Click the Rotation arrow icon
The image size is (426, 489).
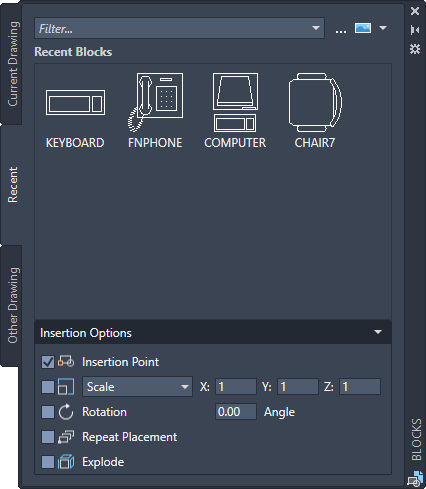click(66, 412)
